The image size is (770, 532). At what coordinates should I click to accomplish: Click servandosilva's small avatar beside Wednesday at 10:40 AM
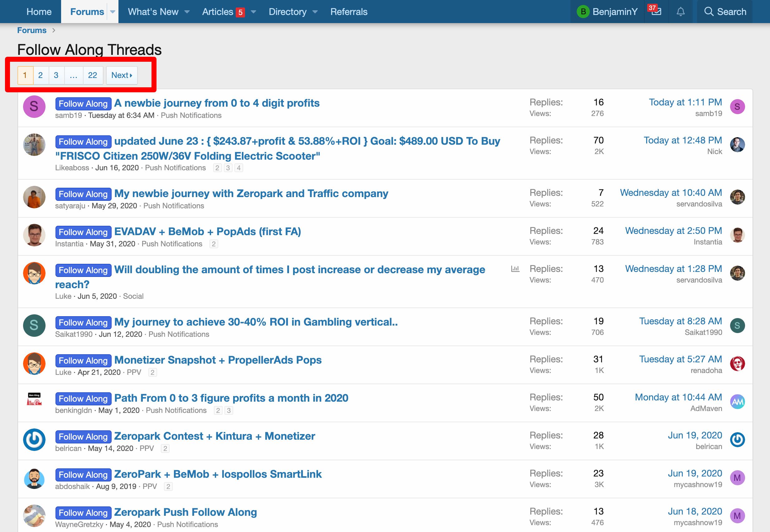point(737,197)
